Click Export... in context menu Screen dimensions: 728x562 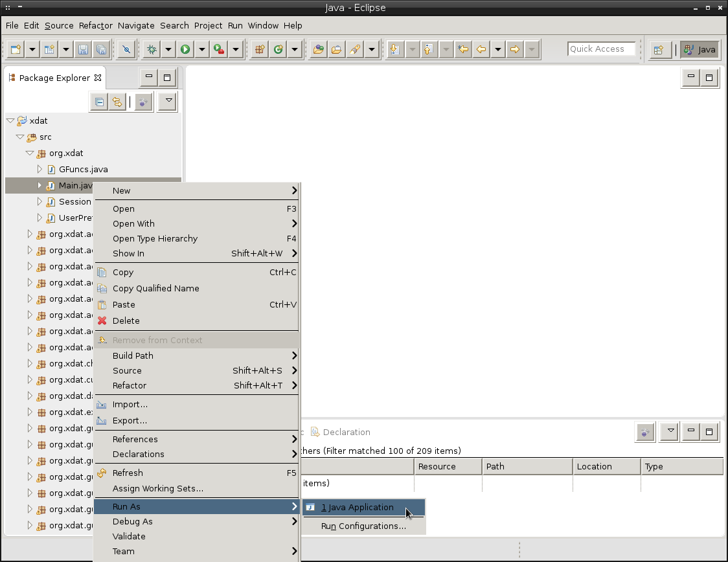point(196,420)
